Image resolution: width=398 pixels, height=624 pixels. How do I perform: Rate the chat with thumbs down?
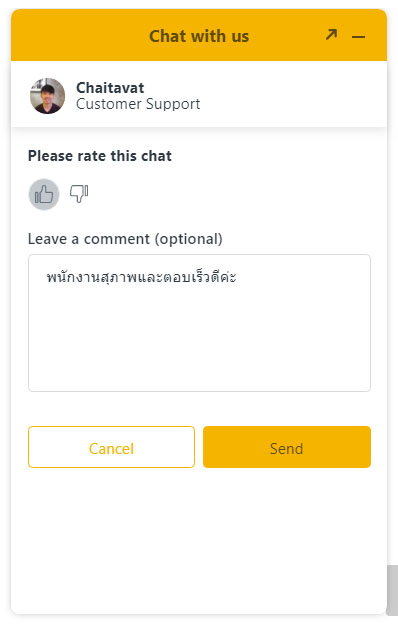[79, 194]
